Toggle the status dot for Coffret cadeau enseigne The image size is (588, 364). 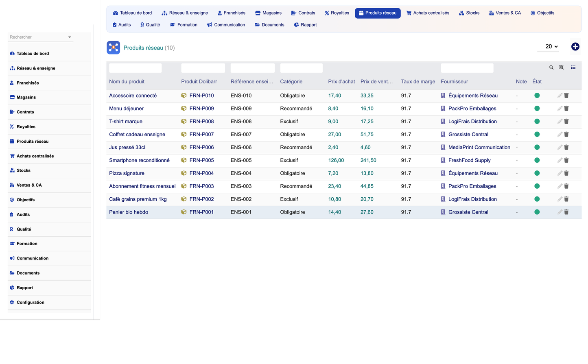tap(537, 135)
